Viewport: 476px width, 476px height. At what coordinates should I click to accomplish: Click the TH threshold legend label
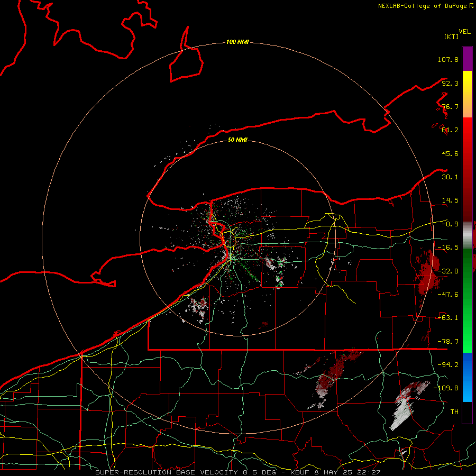coord(454,412)
